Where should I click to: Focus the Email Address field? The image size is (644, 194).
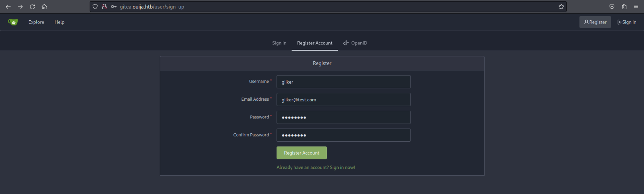click(343, 100)
